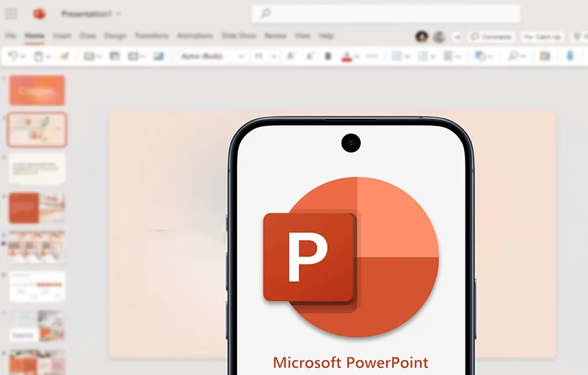This screenshot has height=375, width=588.
Task: Open more font options ellipsis
Action: click(x=372, y=56)
